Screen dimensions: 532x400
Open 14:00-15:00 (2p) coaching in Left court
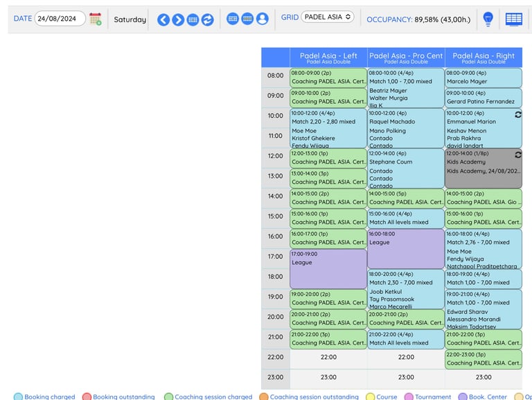coord(328,198)
